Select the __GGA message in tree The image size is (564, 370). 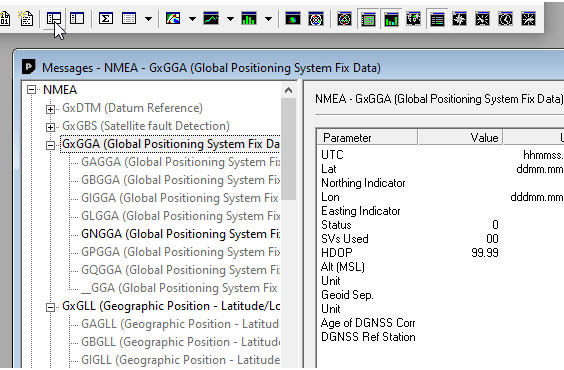tap(180, 288)
